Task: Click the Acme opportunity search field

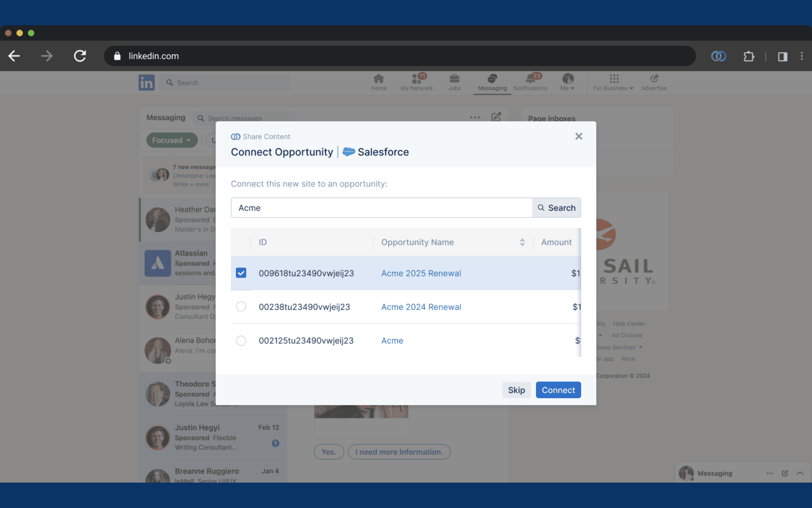Action: (x=381, y=208)
